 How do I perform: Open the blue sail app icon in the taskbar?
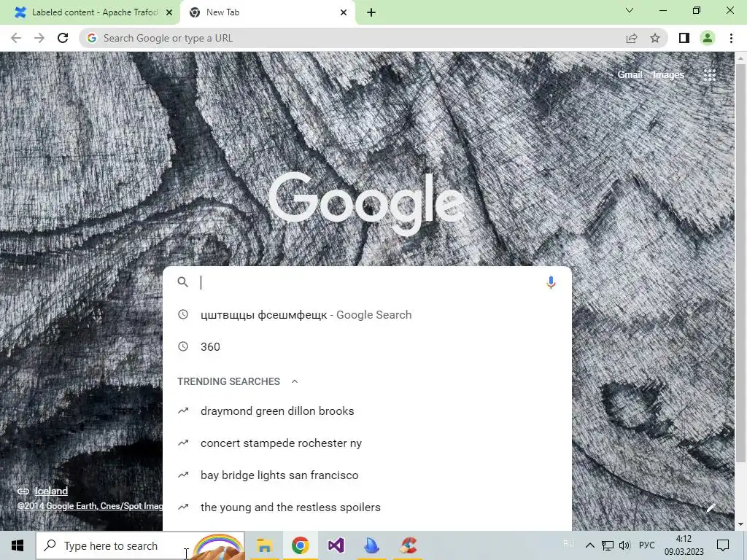[371, 545]
